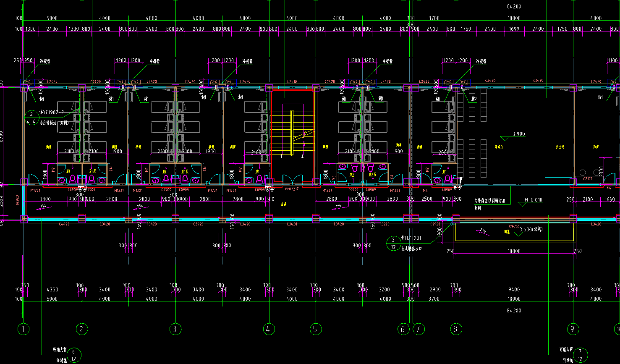Select the 4350 dimension text

point(52,290)
